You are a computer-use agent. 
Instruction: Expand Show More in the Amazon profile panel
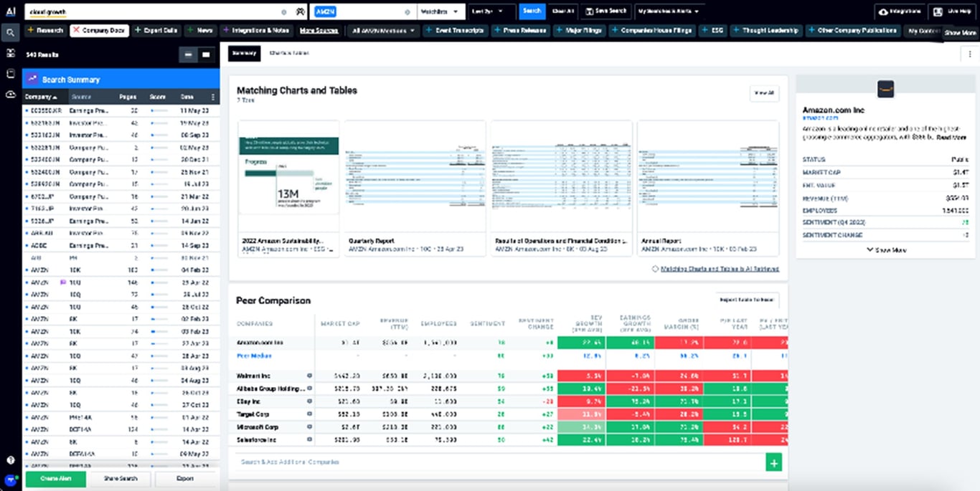pos(887,249)
